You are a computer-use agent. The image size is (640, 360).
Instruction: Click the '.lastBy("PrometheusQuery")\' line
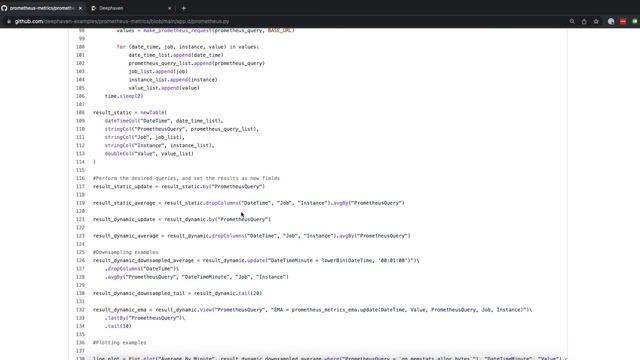[x=145, y=318]
